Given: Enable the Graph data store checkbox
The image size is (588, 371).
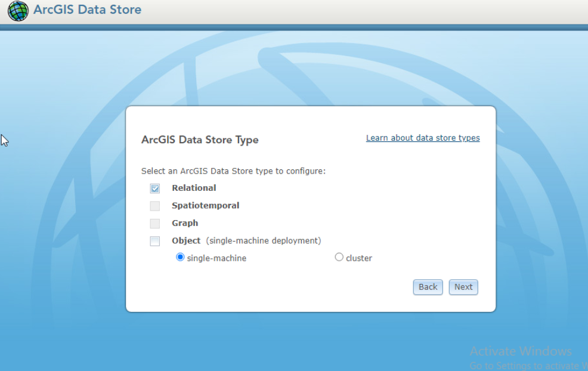Looking at the screenshot, I should [155, 224].
